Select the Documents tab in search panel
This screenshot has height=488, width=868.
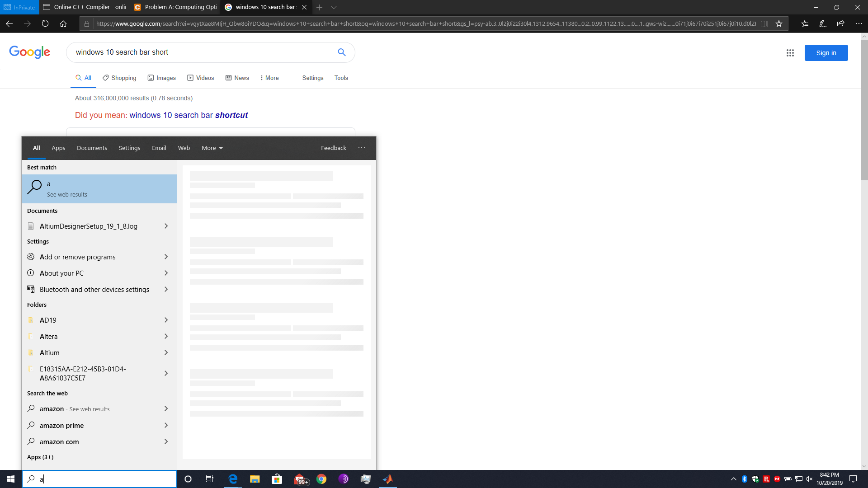92,148
